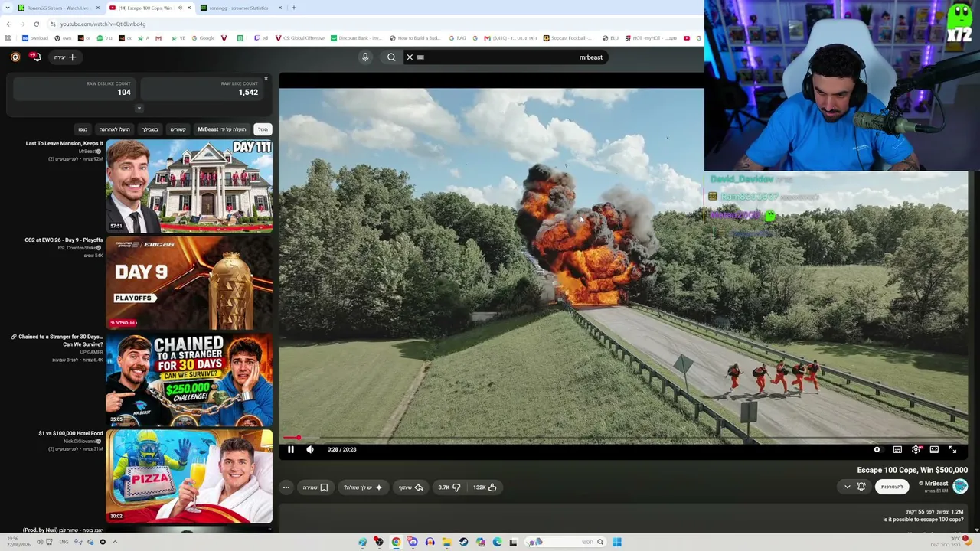Go back in browser history
The height and width of the screenshot is (551, 980).
tap(8, 24)
